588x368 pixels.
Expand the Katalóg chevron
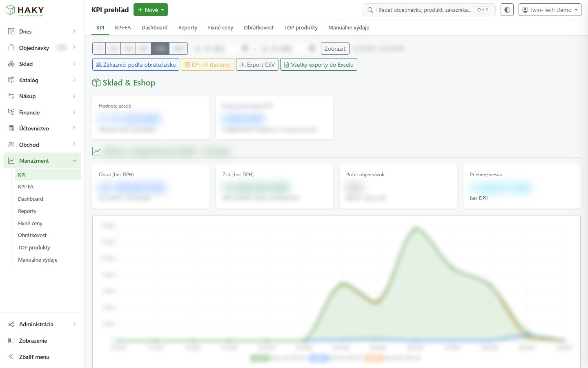point(74,80)
